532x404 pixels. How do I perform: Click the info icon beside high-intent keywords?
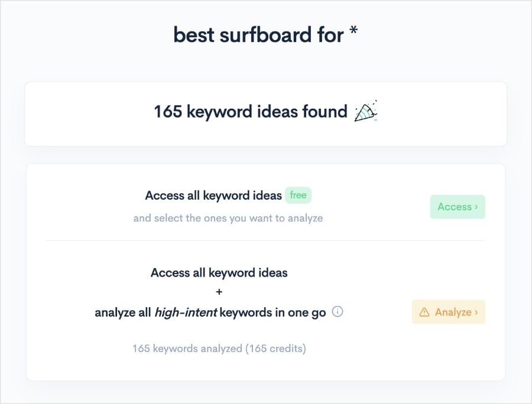point(338,312)
